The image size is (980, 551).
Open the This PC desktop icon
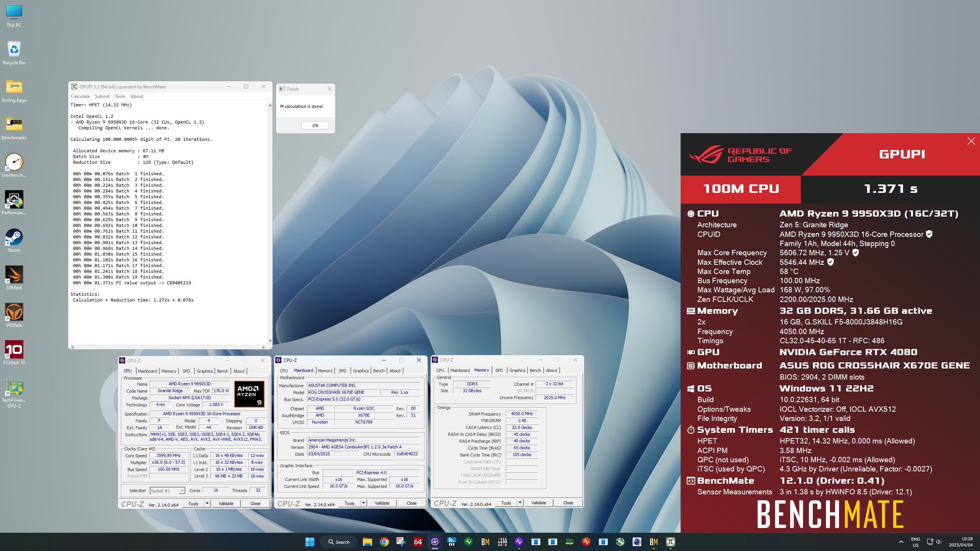(14, 16)
